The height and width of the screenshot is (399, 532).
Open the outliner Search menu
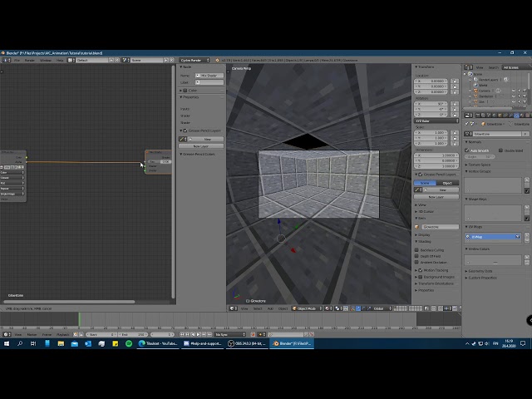(x=493, y=67)
